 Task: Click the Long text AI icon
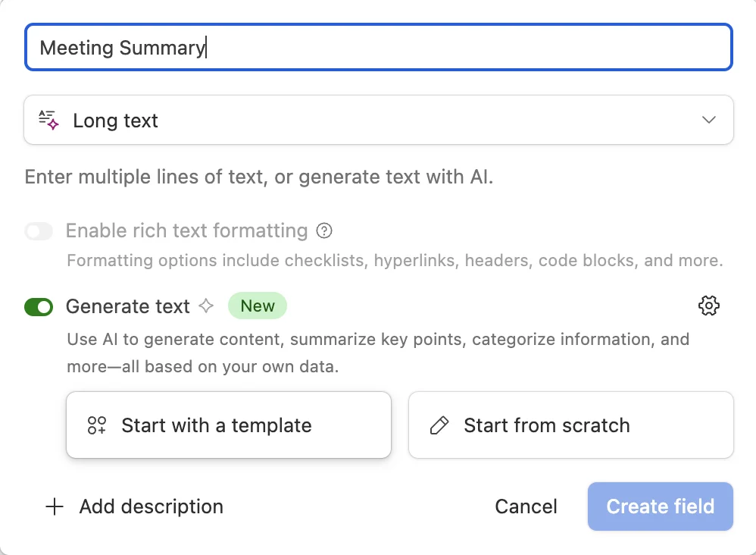[x=48, y=120]
